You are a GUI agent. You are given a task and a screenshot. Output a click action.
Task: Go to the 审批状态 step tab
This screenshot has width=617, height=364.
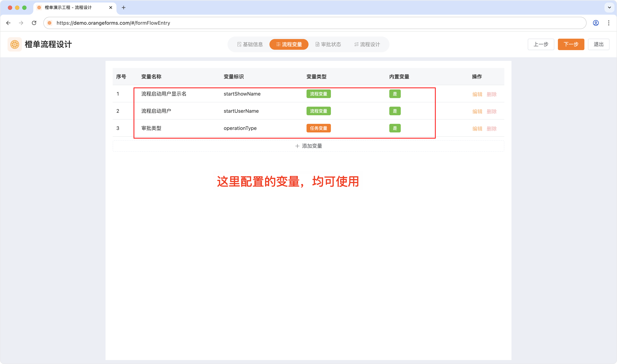pos(328,44)
